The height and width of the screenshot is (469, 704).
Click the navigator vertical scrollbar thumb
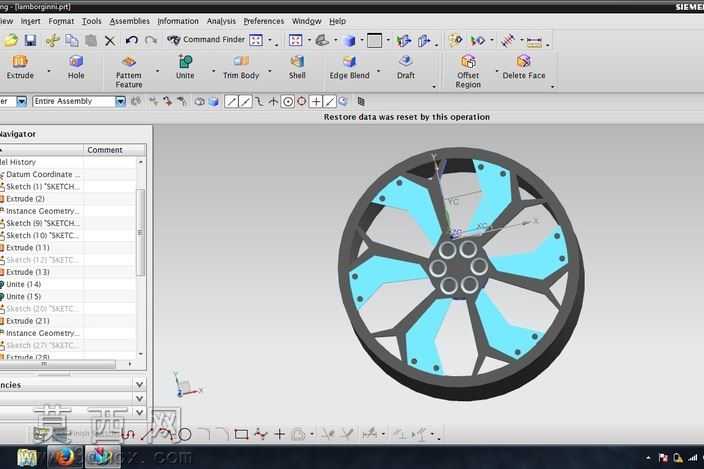coord(140,232)
